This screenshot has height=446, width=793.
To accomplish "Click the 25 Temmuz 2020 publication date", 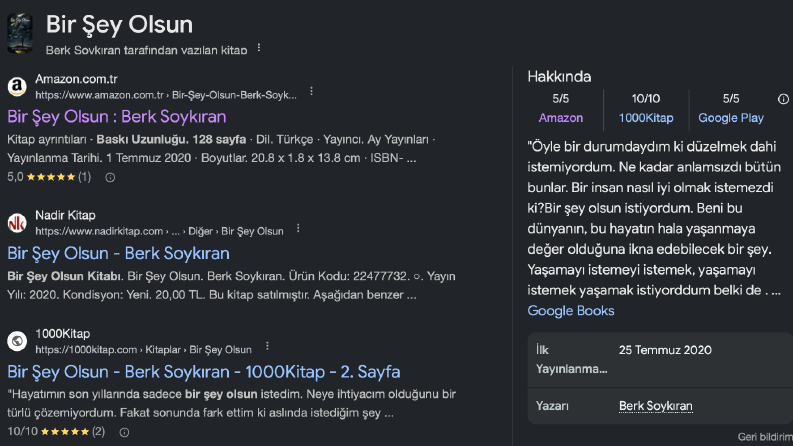I will (665, 350).
